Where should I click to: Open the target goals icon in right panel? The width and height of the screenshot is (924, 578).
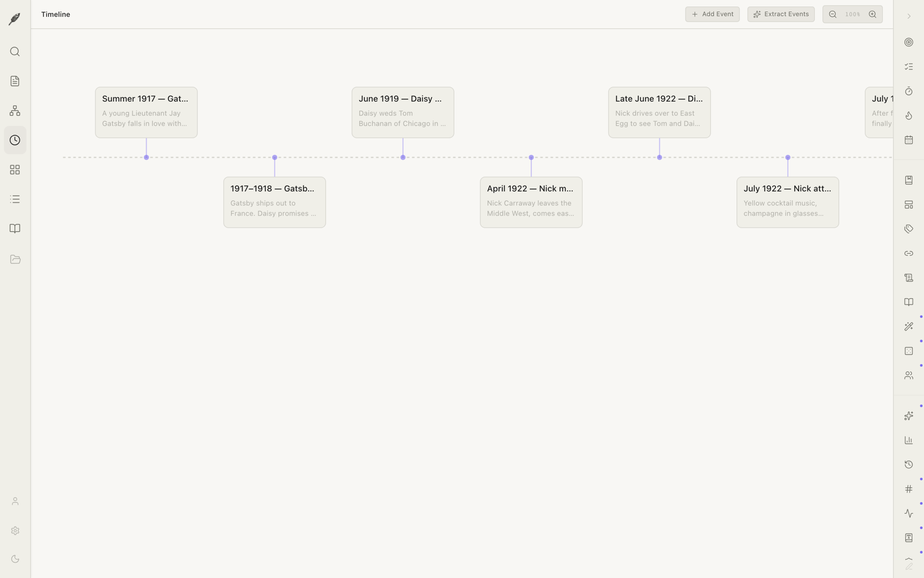[x=909, y=43]
